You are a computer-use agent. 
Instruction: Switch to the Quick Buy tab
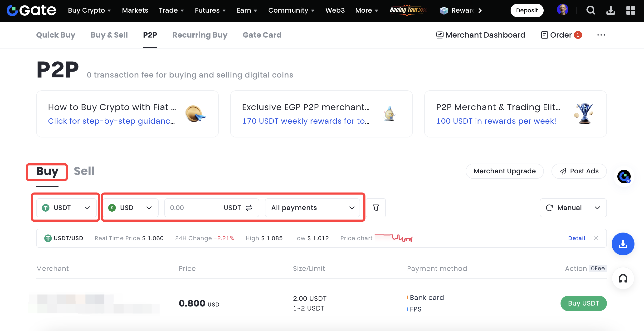click(x=55, y=35)
